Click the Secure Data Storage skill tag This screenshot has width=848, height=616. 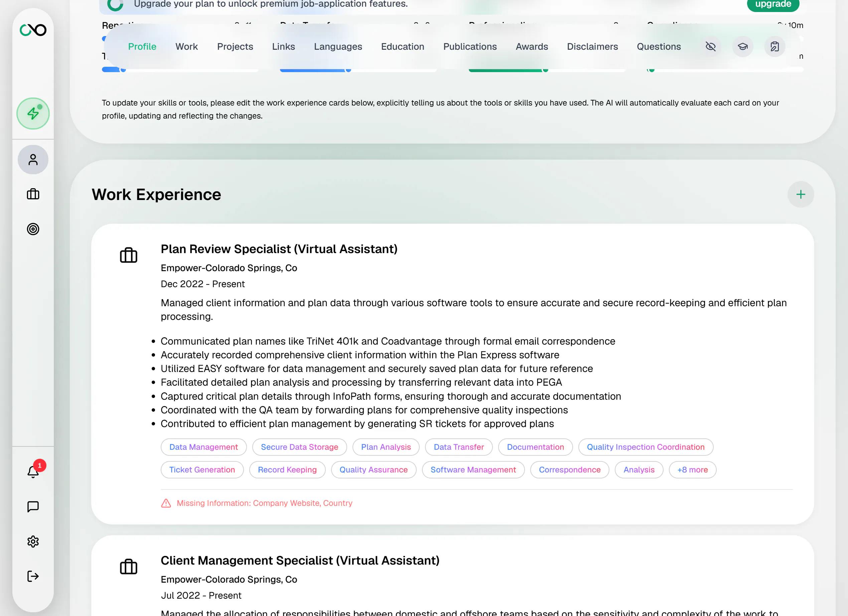click(x=299, y=447)
